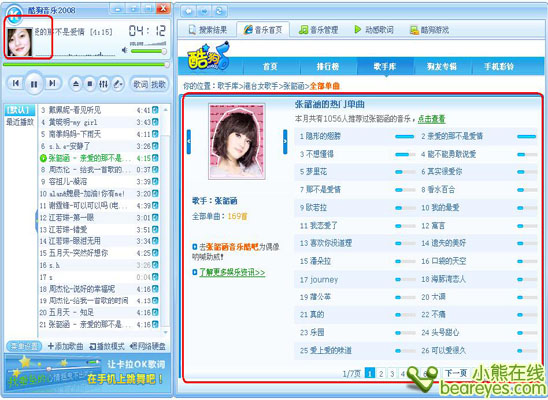Click icon beside 南拳妈妈-下雨天 row
Screen dimensions: 548x400
click(155, 134)
